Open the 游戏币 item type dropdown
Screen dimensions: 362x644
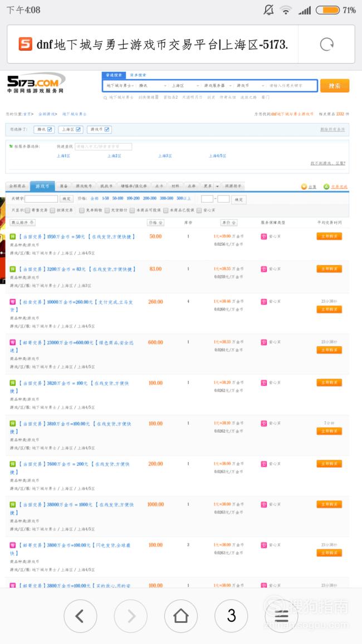[250, 85]
